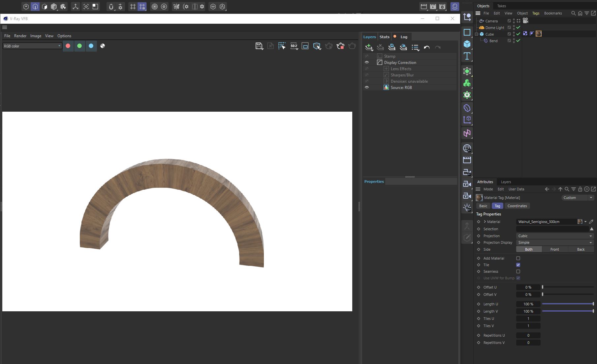The image size is (597, 364).
Task: Lock the Attributes panel
Action: [x=580, y=189]
